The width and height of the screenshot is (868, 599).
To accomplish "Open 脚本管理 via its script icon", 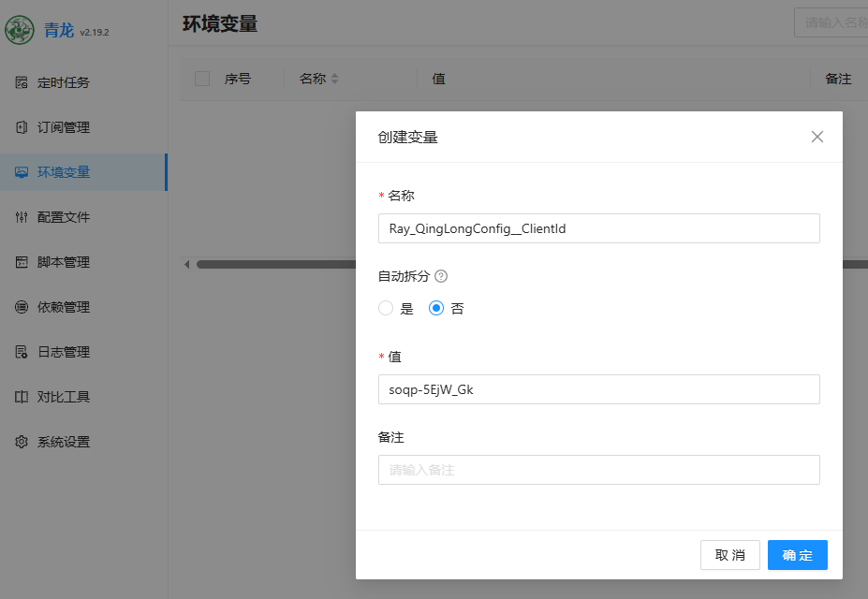I will click(x=22, y=261).
